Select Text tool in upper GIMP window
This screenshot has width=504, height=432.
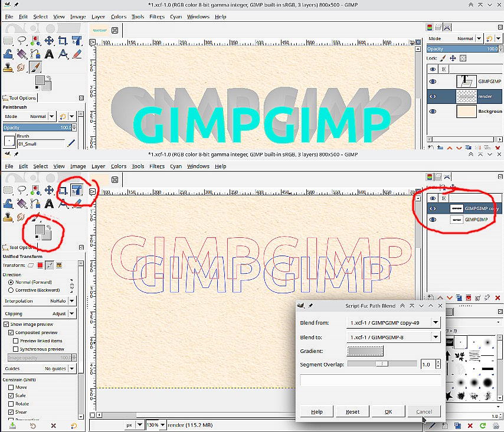[x=49, y=54]
